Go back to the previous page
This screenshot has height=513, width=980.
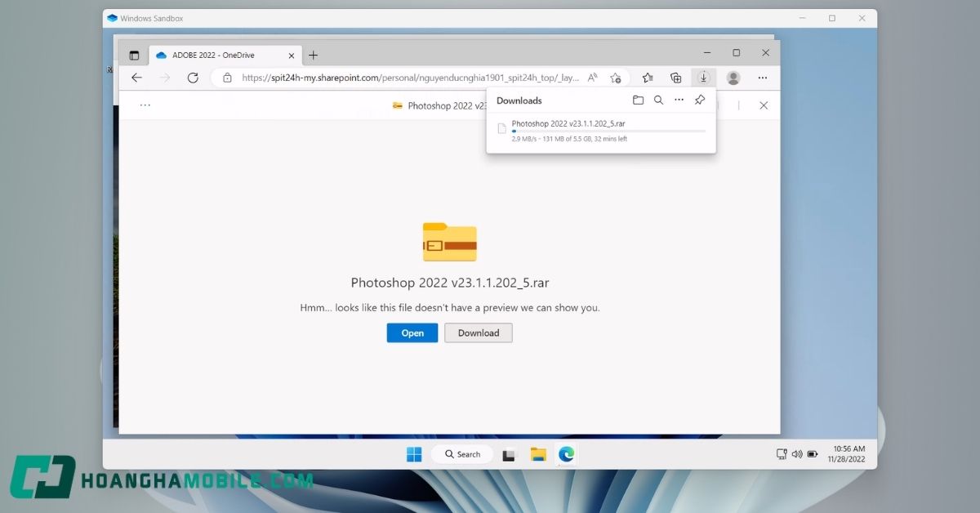[x=137, y=78]
